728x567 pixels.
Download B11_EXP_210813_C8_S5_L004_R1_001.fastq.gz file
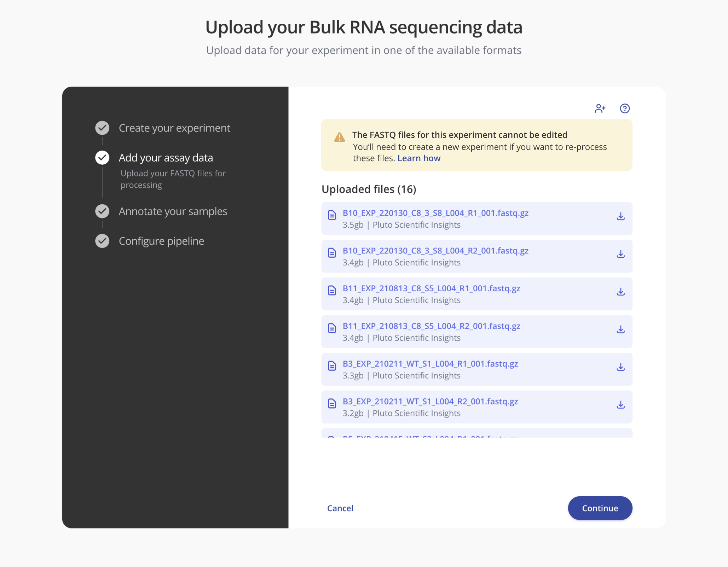pyautogui.click(x=620, y=292)
